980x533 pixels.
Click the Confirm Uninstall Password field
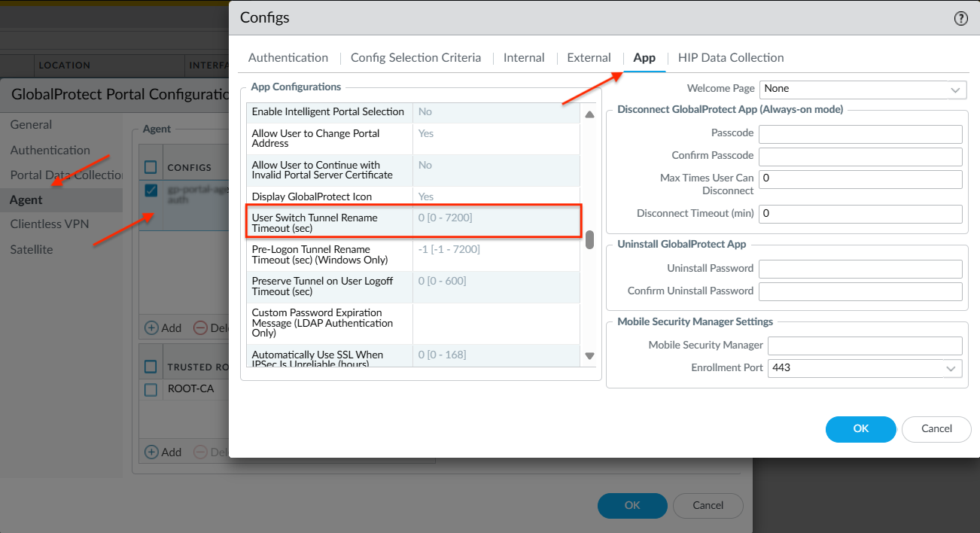click(860, 292)
